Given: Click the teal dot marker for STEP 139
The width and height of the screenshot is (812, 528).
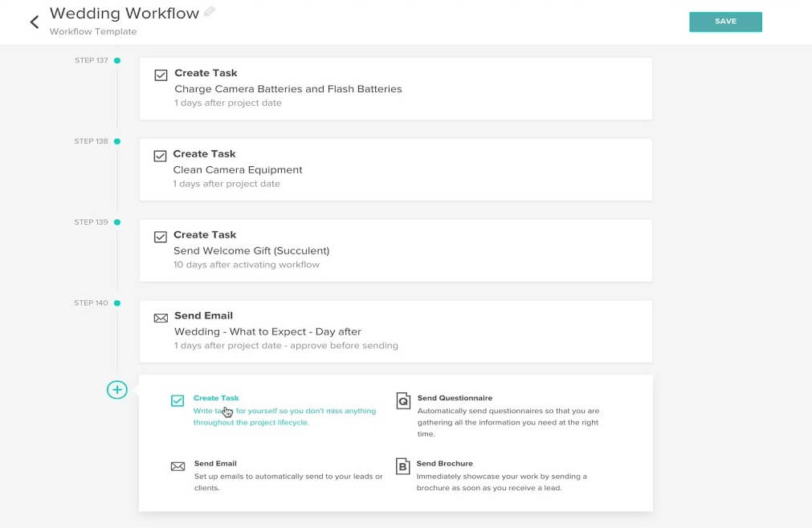Looking at the screenshot, I should point(117,221).
